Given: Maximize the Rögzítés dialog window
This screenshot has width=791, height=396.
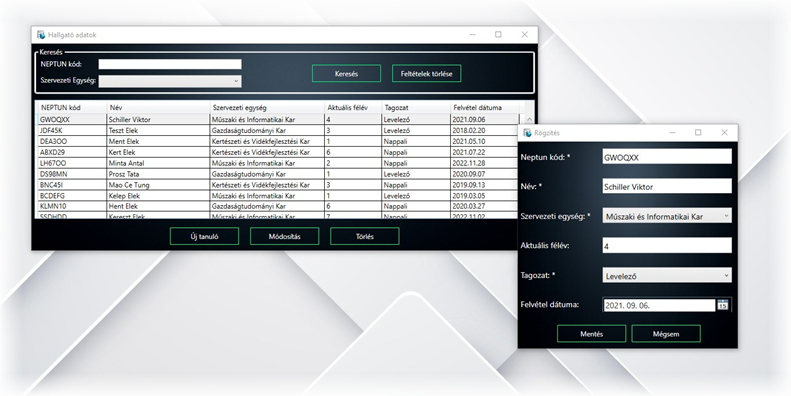Looking at the screenshot, I should coord(698,133).
